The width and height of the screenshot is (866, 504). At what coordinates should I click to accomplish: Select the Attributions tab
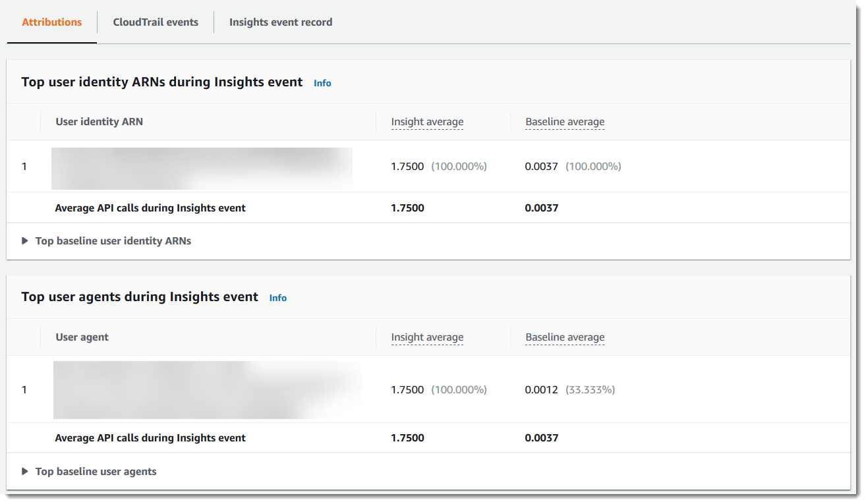tap(52, 22)
